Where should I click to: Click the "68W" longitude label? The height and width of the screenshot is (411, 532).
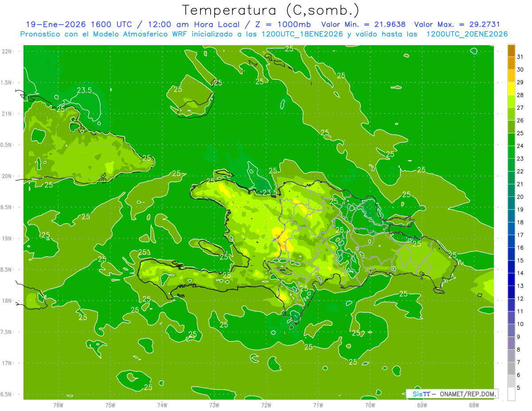(473, 405)
